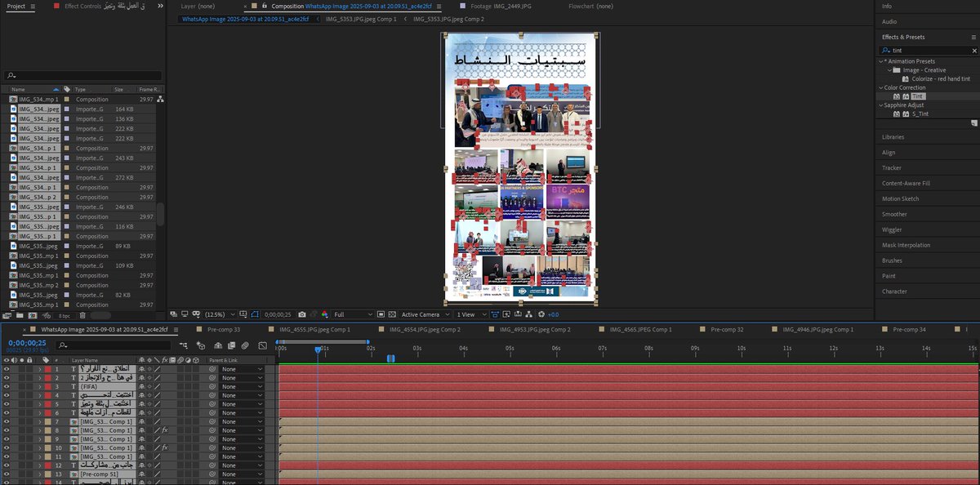Hide layer 1 with its eye icon
The image size is (980, 485).
tap(7, 369)
